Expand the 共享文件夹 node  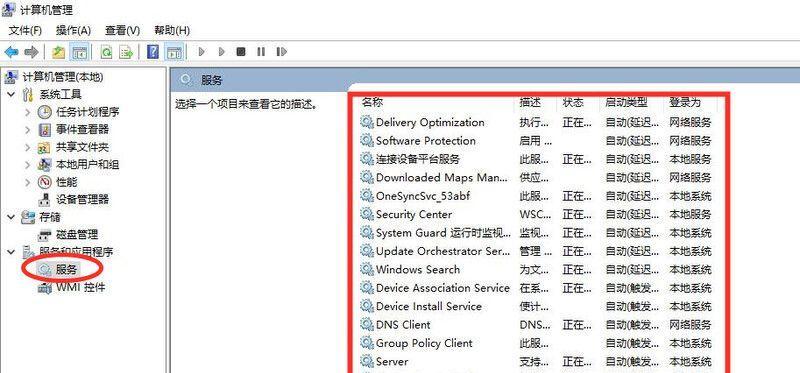tap(28, 147)
